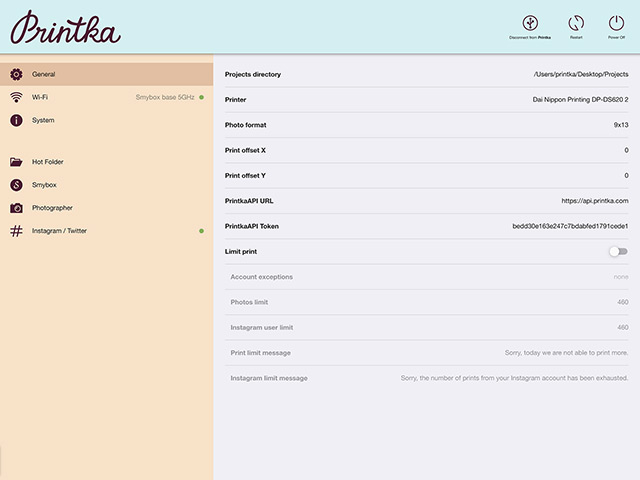This screenshot has width=640, height=480.
Task: Edit the PrintkaAPI Token value
Action: 570,226
